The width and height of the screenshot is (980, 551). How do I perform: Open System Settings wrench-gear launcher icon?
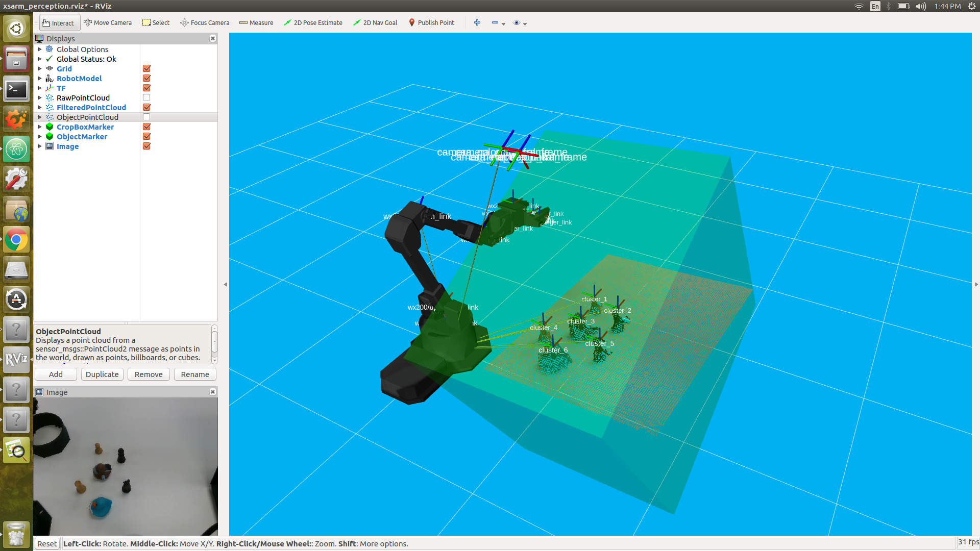point(16,180)
